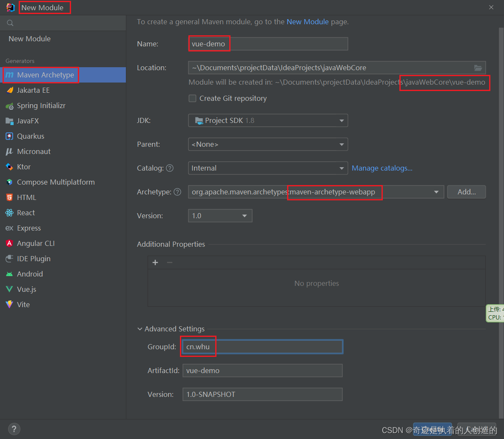Click the Vue.js generator icon

click(9, 289)
